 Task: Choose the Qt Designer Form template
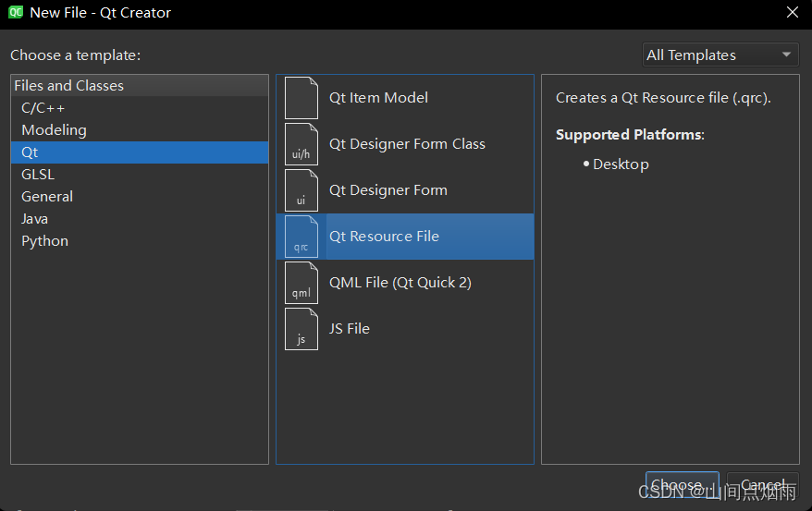pos(405,190)
